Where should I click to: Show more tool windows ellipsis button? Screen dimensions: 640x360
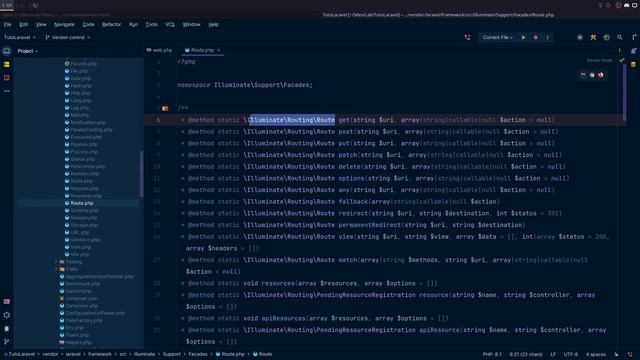pos(7,91)
